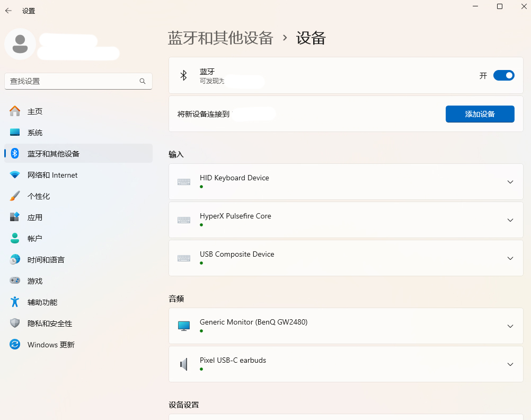
Task: Click the 个性化 paintbrush icon
Action: (15, 196)
